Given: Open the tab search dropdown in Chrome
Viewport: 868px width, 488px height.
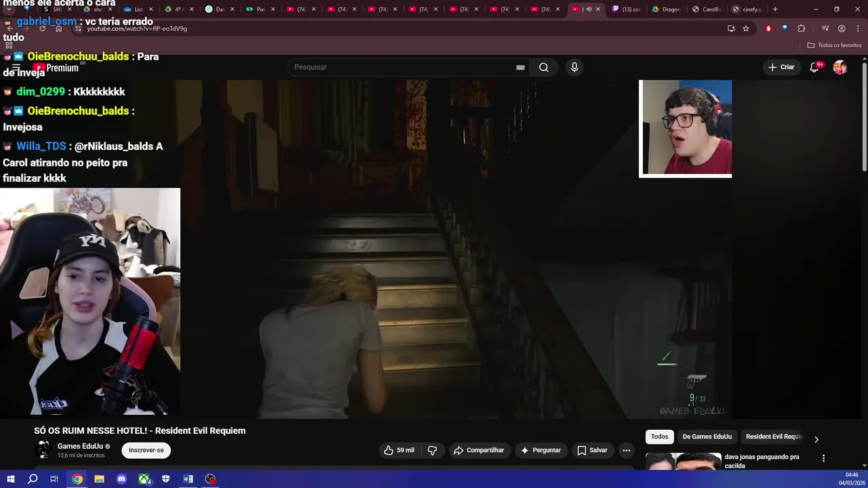Looking at the screenshot, I should (8, 9).
